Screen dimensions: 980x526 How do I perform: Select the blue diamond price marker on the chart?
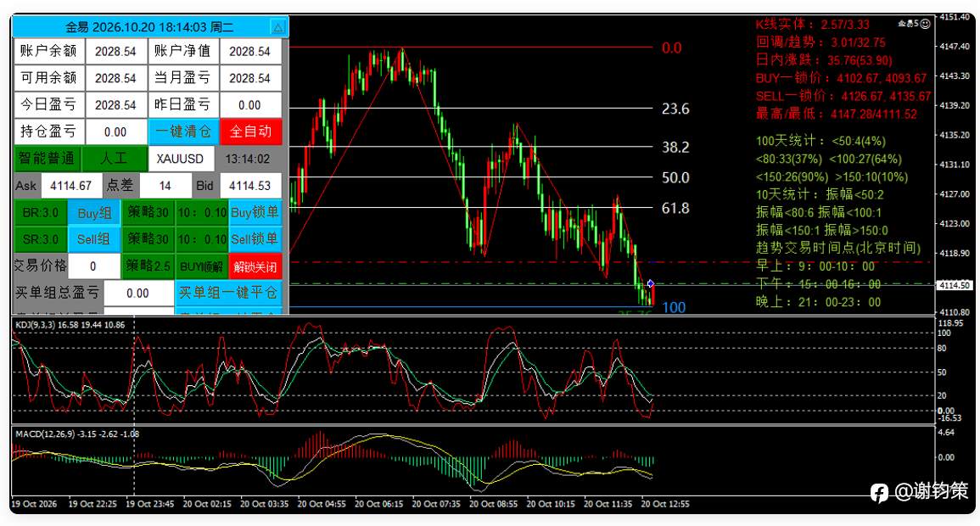651,283
